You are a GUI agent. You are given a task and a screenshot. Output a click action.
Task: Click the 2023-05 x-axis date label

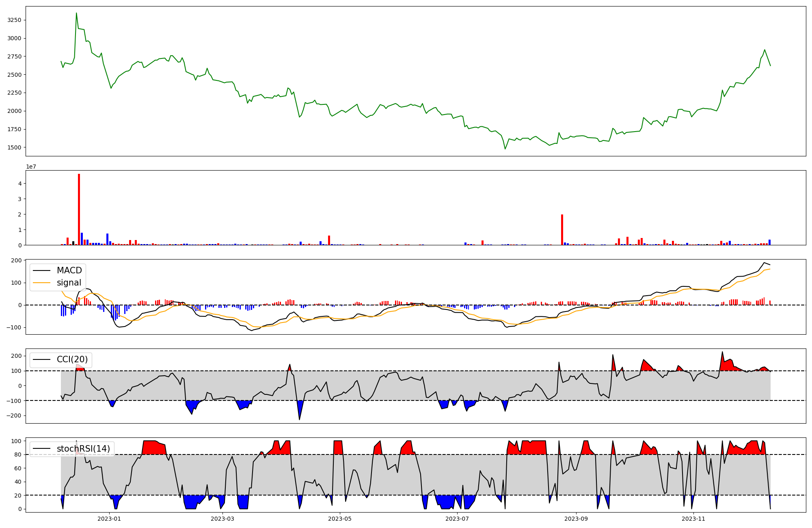point(340,519)
